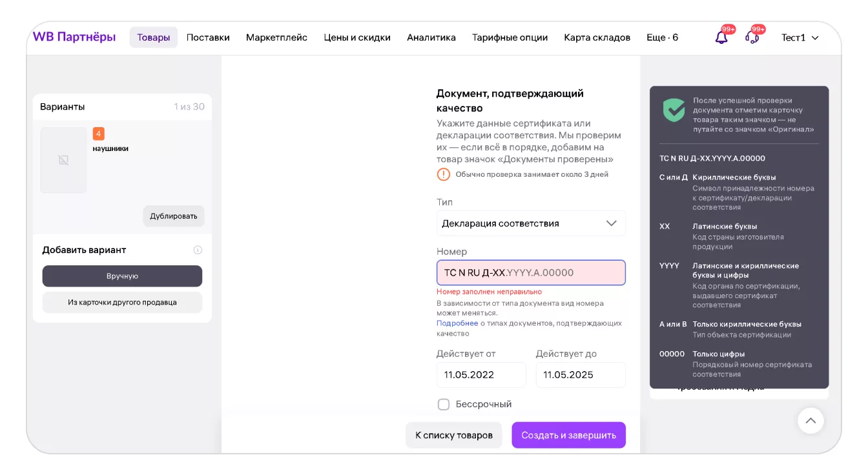Click the orange warning circle icon
Screen dimensions: 868x475
(444, 174)
